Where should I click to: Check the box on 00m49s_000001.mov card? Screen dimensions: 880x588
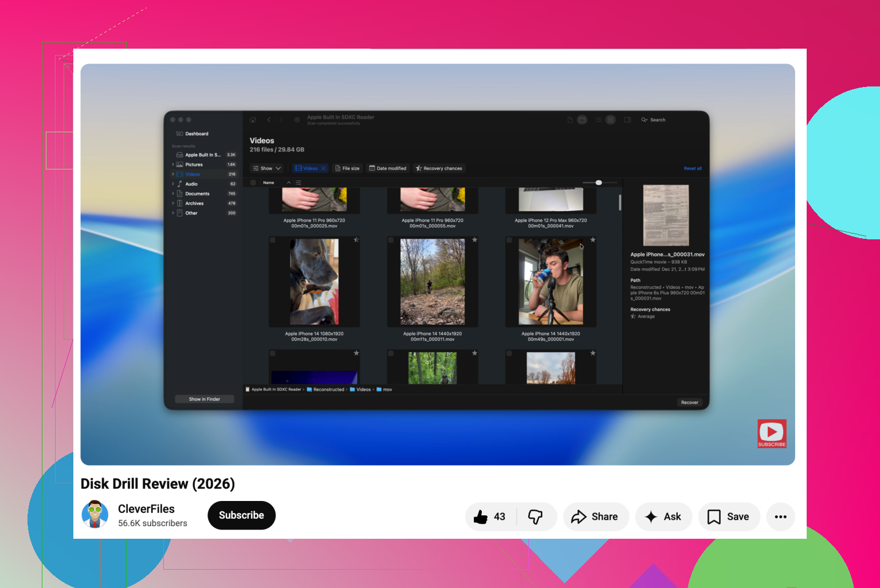[x=509, y=240]
